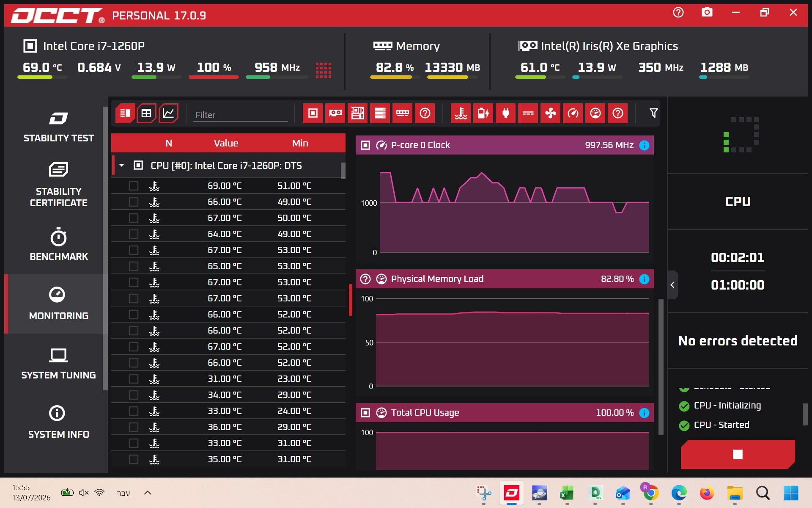This screenshot has width=812, height=508.
Task: Go to the System Info section
Action: (58, 422)
